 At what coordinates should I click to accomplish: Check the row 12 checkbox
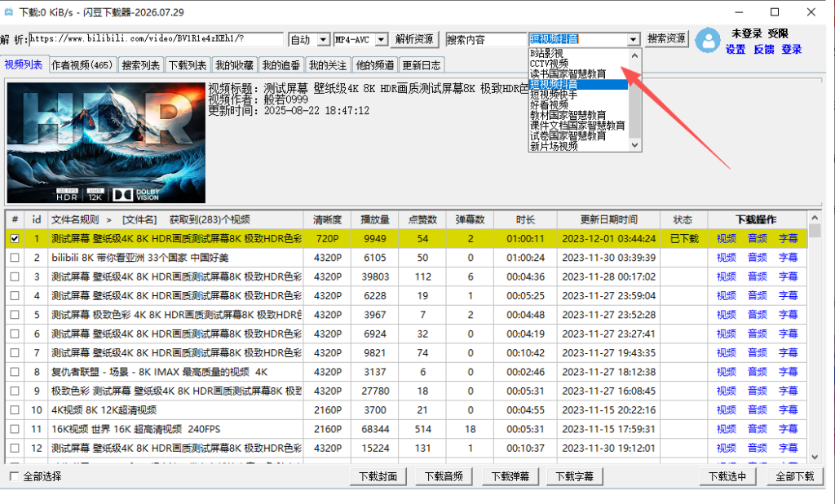(15, 448)
